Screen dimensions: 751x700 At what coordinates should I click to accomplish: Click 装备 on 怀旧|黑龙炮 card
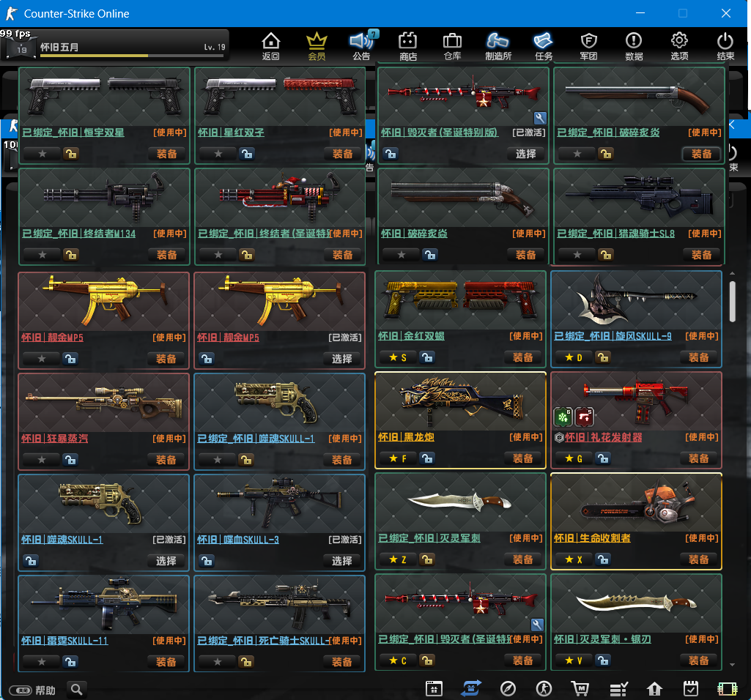coord(522,458)
